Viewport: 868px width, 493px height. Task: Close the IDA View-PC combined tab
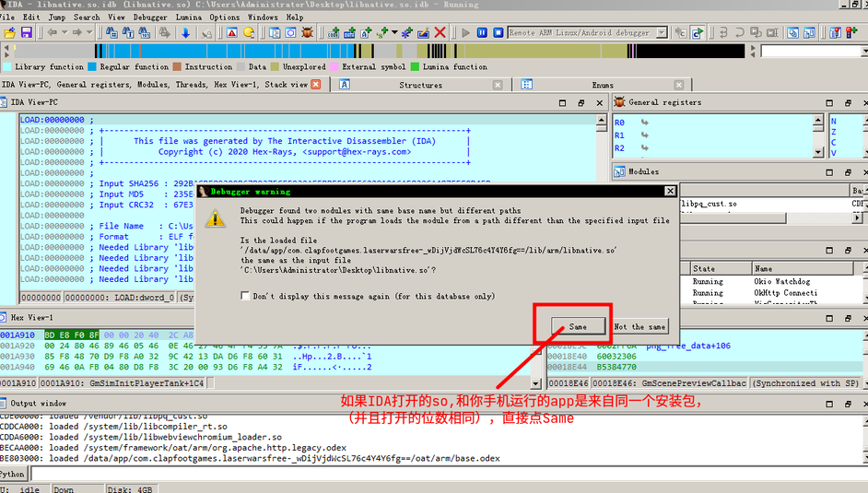(x=315, y=84)
